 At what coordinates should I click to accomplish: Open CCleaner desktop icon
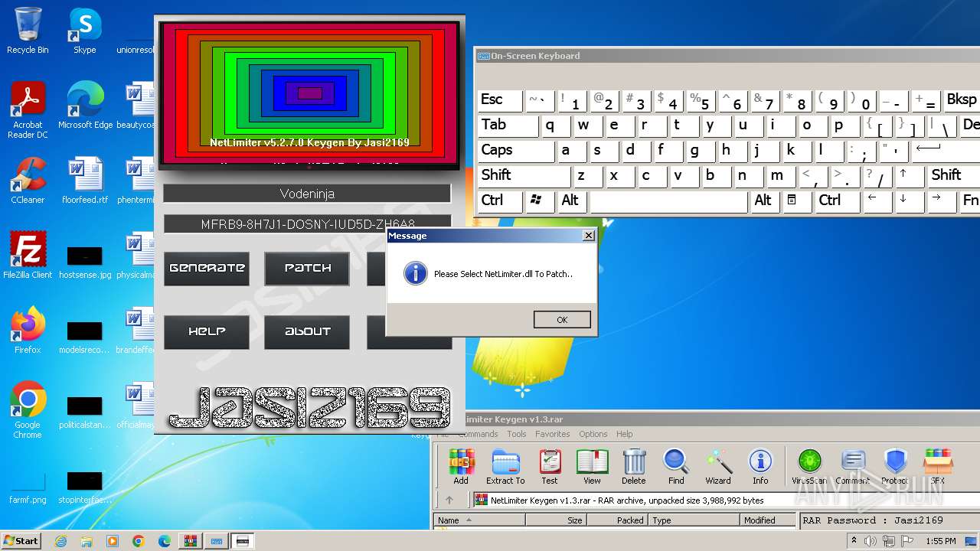(x=28, y=180)
